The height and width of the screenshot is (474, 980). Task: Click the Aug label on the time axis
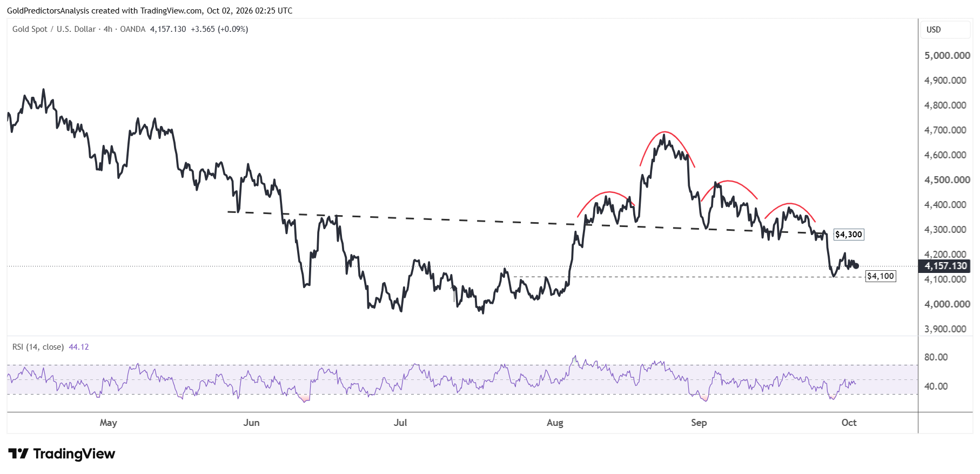(555, 423)
